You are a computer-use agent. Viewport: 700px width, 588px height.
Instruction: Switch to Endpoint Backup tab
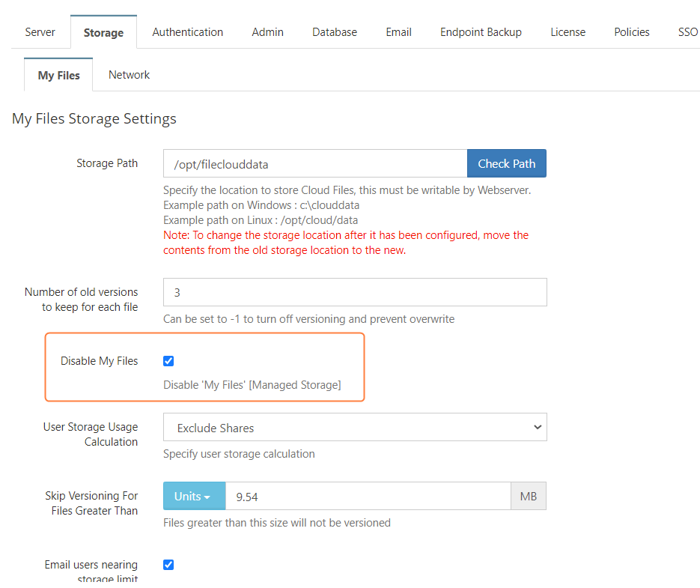(481, 32)
